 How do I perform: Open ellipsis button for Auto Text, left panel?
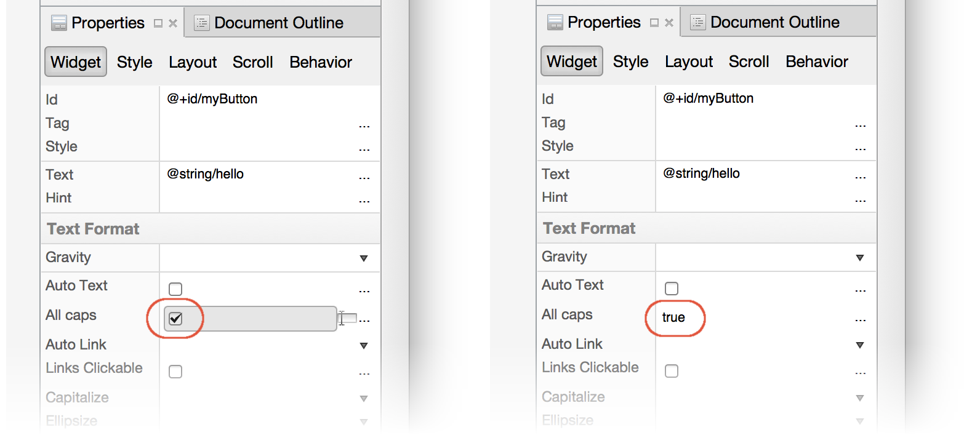[x=364, y=290]
